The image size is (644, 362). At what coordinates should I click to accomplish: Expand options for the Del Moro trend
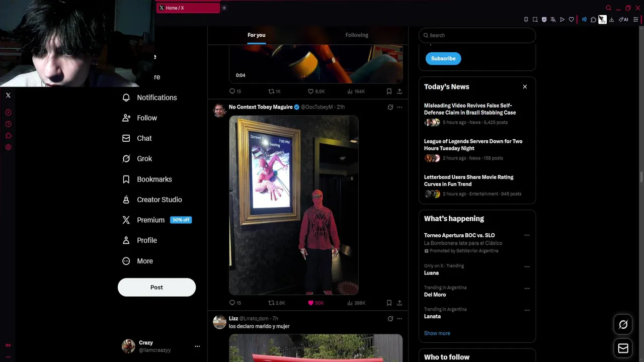527,289
